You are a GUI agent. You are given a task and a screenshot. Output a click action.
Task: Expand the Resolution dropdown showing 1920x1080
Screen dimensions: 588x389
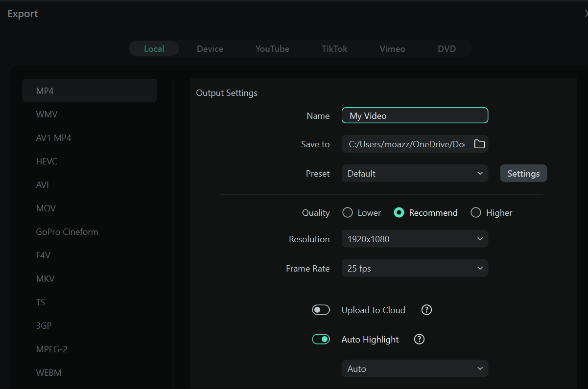(x=415, y=239)
